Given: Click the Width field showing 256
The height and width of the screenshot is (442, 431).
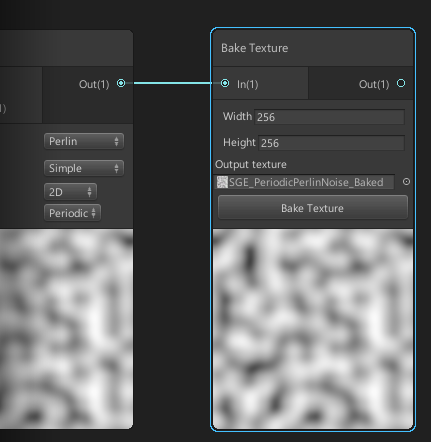Looking at the screenshot, I should [329, 117].
